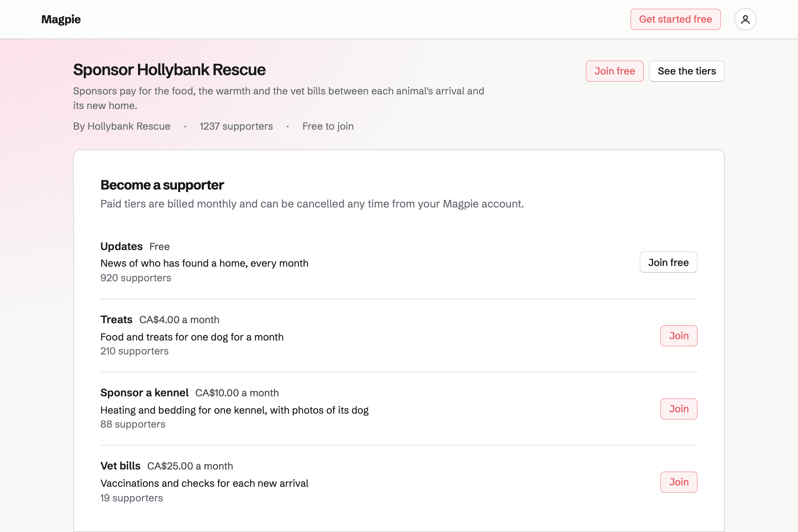Click the Free label next to Updates
798x532 pixels.
click(160, 247)
